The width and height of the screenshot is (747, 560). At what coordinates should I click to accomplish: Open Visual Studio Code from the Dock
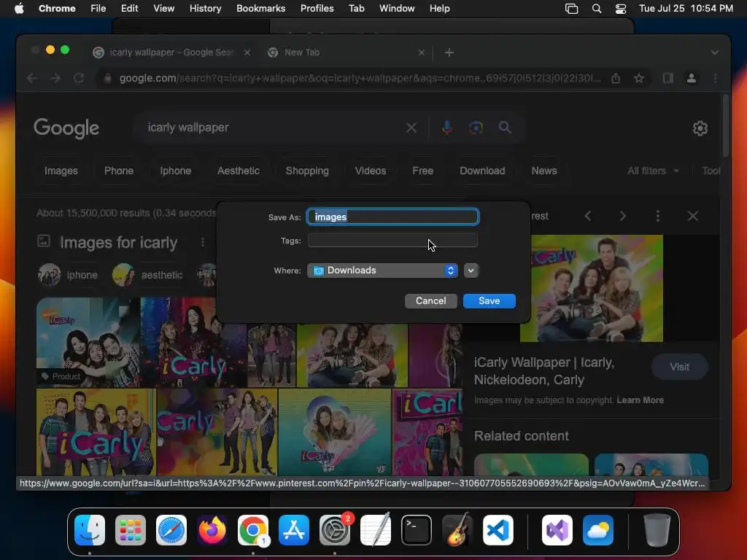click(x=498, y=530)
